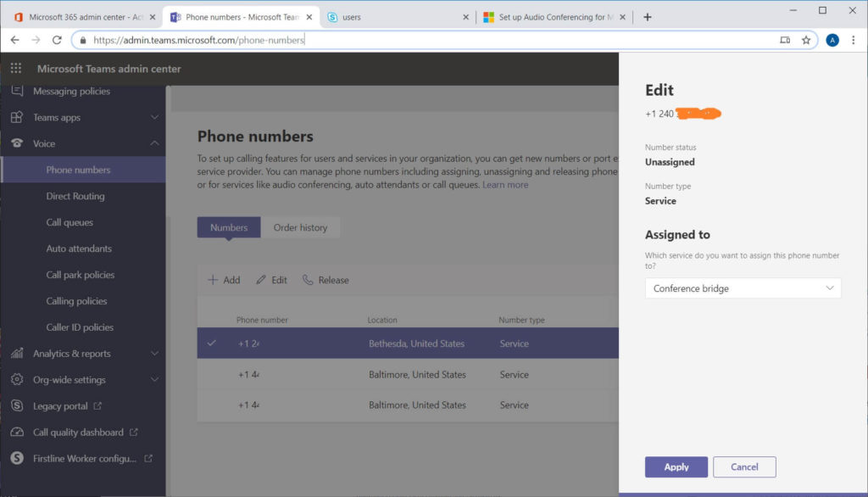
Task: Open the browser profile avatar A
Action: (832, 40)
